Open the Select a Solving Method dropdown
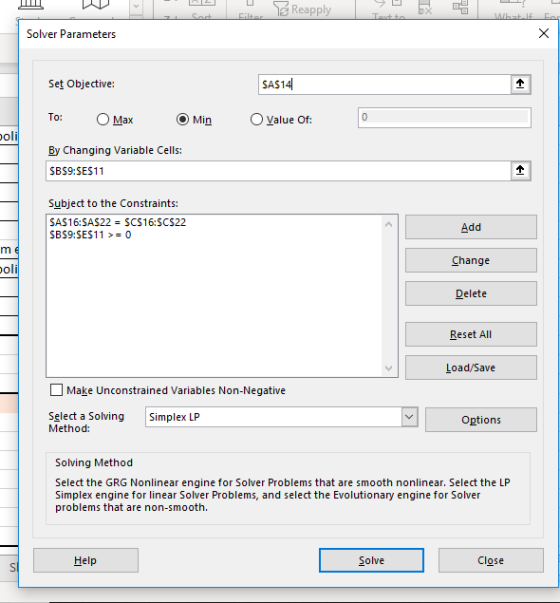560x603 pixels. coord(409,417)
